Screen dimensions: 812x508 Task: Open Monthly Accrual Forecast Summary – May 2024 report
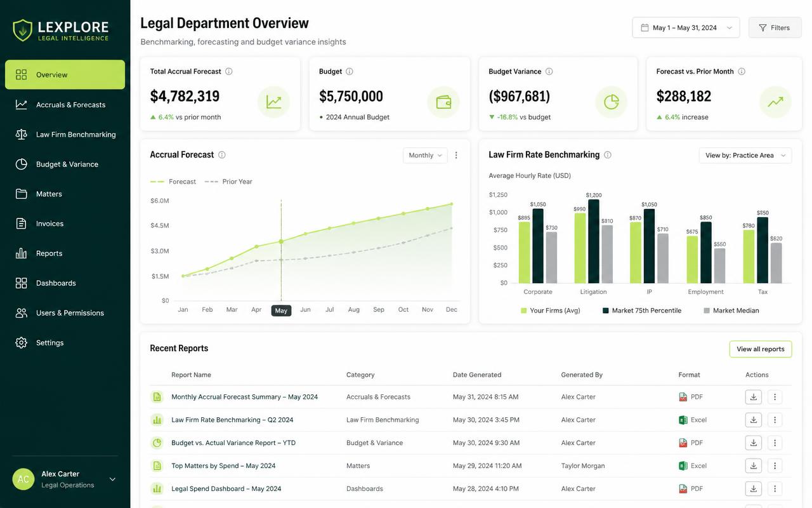click(x=244, y=397)
